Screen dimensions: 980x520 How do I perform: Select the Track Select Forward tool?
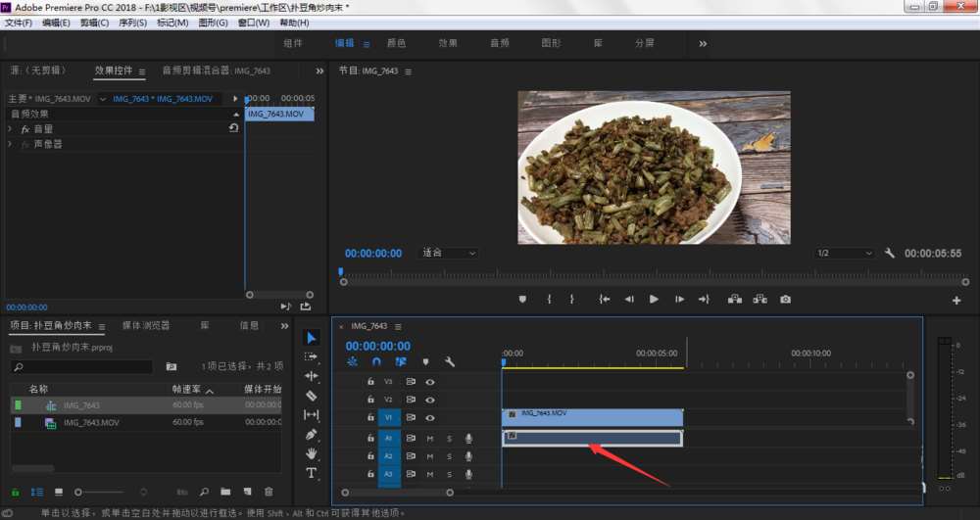(x=312, y=356)
